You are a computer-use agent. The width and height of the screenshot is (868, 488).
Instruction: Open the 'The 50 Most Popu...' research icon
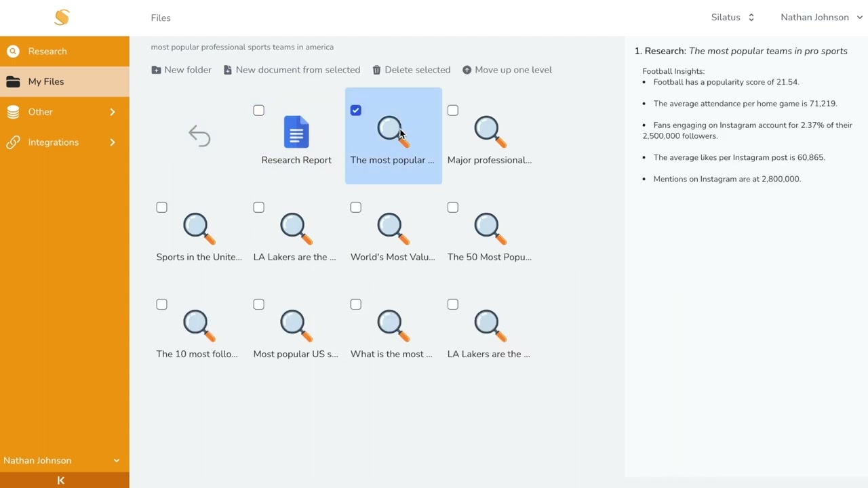click(x=490, y=228)
